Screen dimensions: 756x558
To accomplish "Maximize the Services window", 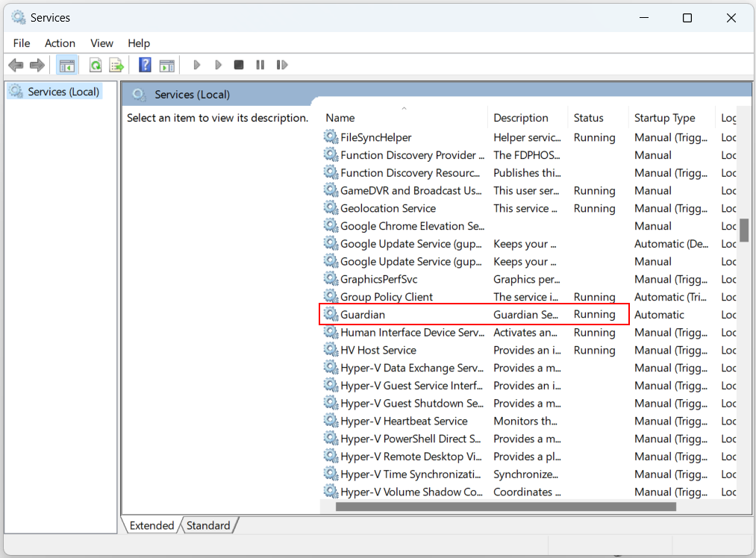I will 687,18.
